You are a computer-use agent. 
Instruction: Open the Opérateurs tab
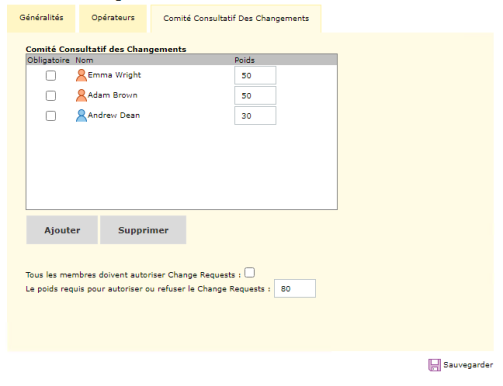pyautogui.click(x=113, y=19)
